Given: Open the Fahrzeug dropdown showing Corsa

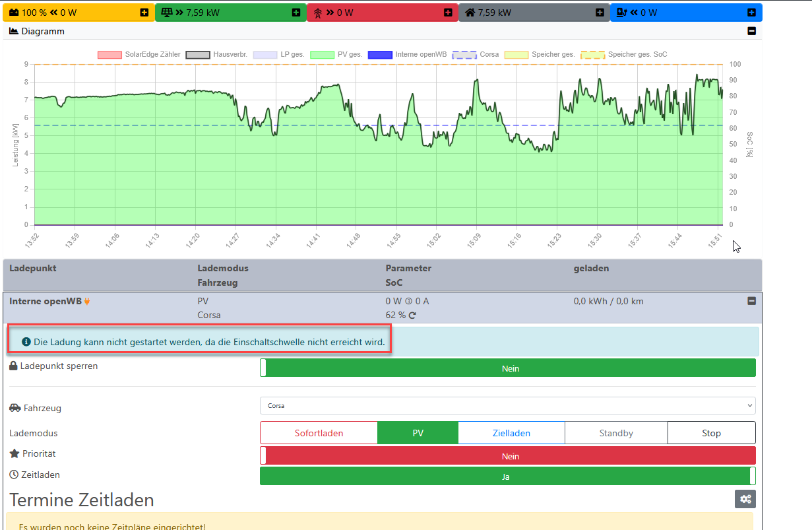Looking at the screenshot, I should click(507, 406).
